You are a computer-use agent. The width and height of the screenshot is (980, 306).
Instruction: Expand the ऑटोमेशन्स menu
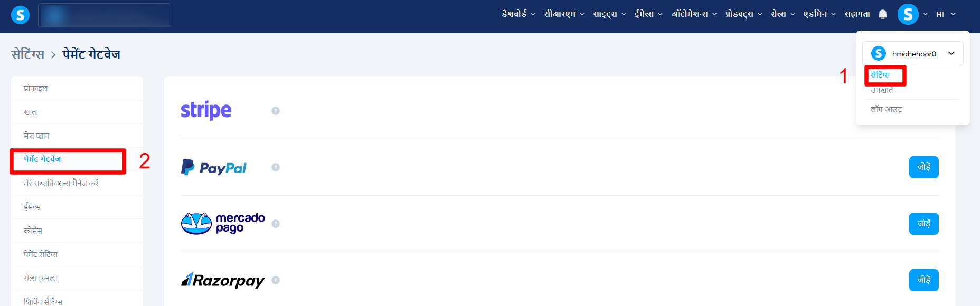pos(694,14)
